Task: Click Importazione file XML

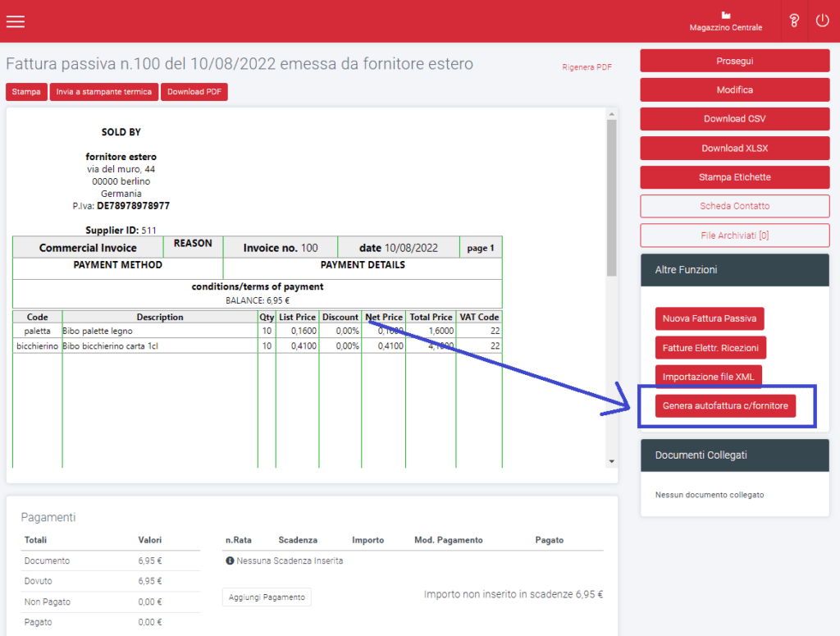Action: pos(708,377)
